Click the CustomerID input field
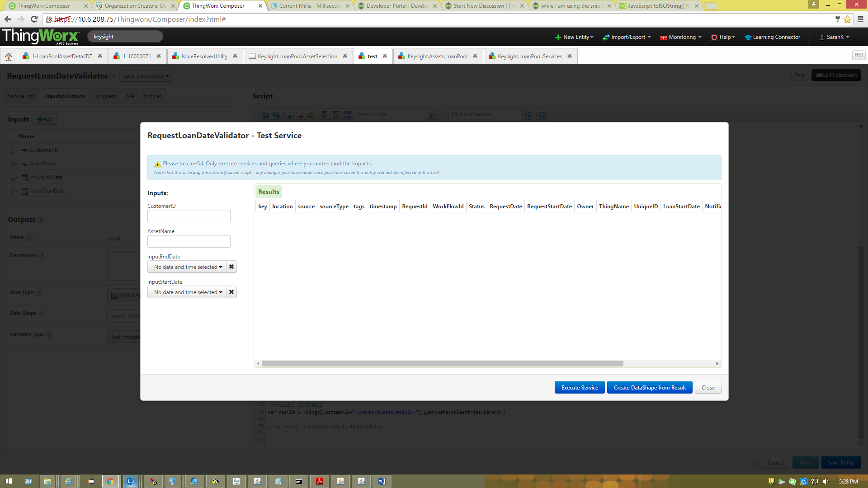 point(189,216)
